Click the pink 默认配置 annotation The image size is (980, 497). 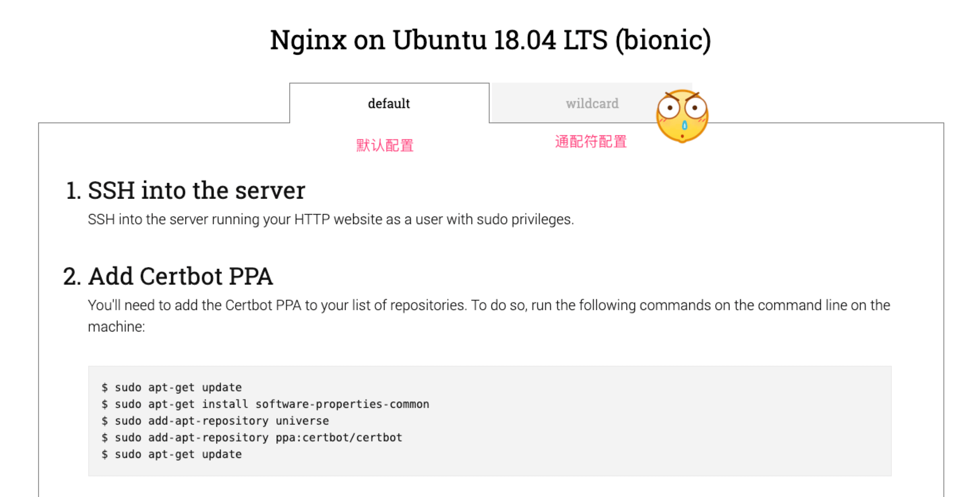[385, 146]
